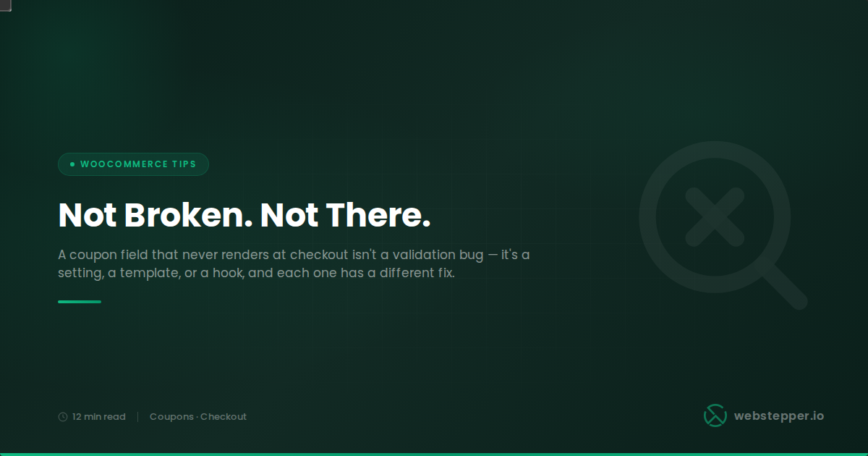Click the clock icon beside 12 min read

click(x=63, y=417)
